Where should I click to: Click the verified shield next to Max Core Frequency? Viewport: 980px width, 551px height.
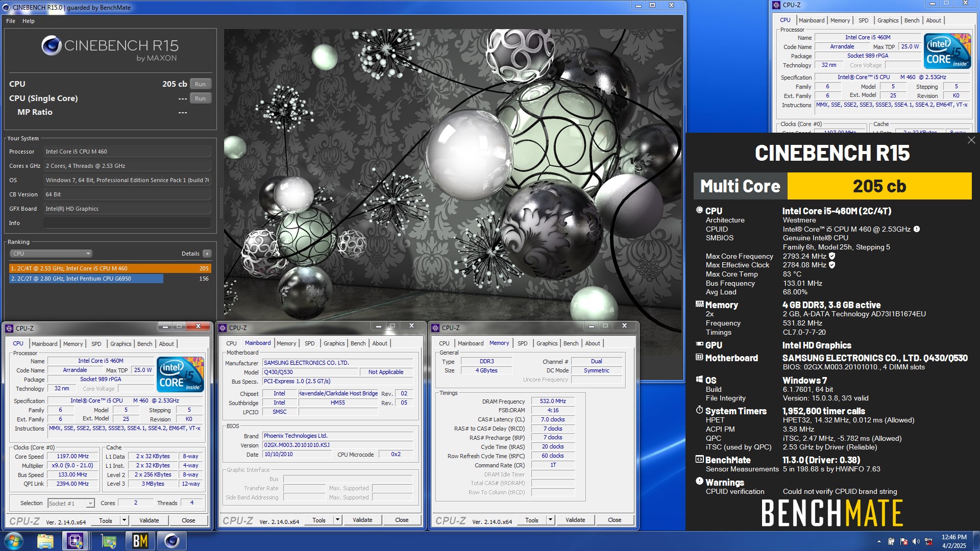pyautogui.click(x=832, y=256)
